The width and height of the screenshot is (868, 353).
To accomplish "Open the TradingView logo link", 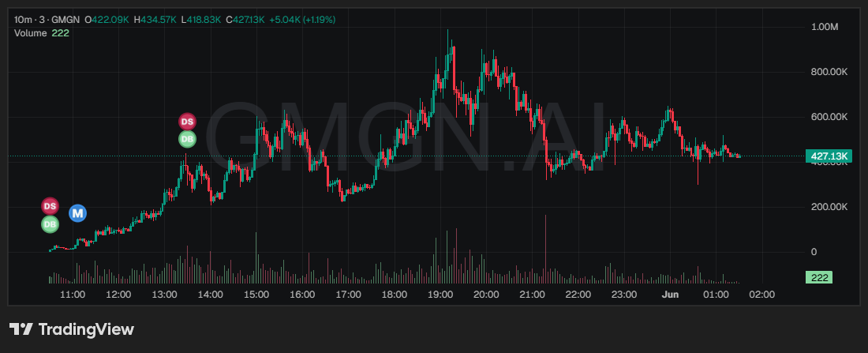I will pyautogui.click(x=71, y=329).
